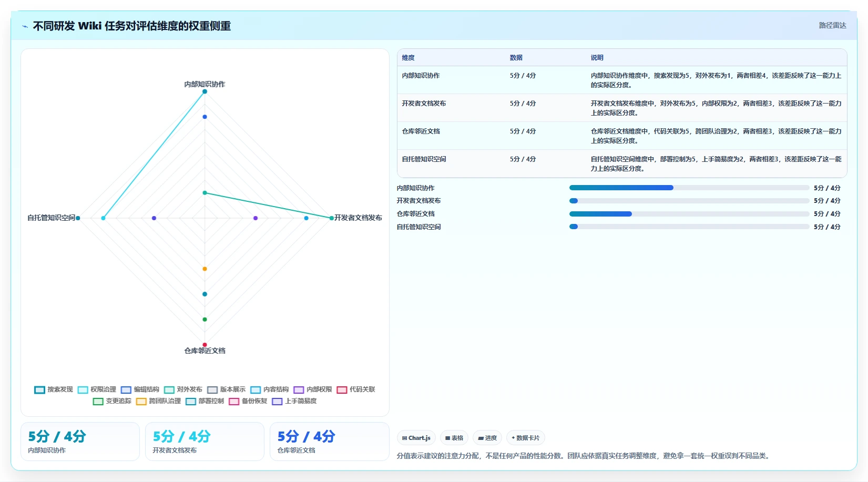Click the description starting 内部知识协作维度中

(x=716, y=80)
